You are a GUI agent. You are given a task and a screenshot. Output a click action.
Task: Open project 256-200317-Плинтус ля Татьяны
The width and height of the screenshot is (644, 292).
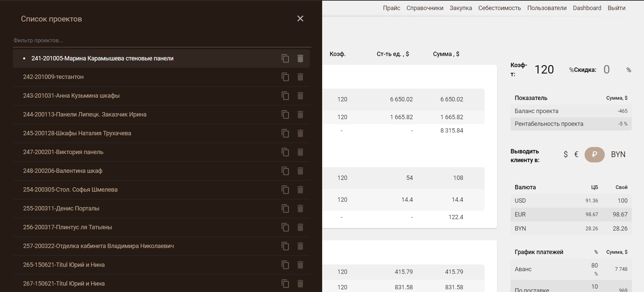coord(67,227)
